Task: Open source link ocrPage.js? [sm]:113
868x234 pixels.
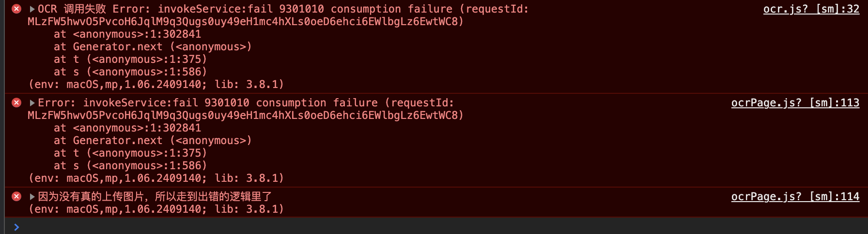Action: point(795,103)
